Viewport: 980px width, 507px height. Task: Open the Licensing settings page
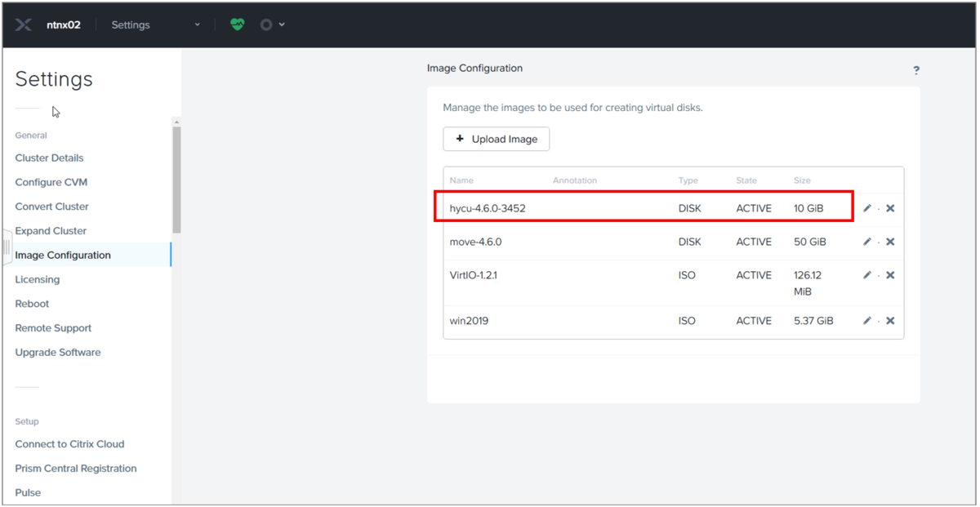pos(38,279)
